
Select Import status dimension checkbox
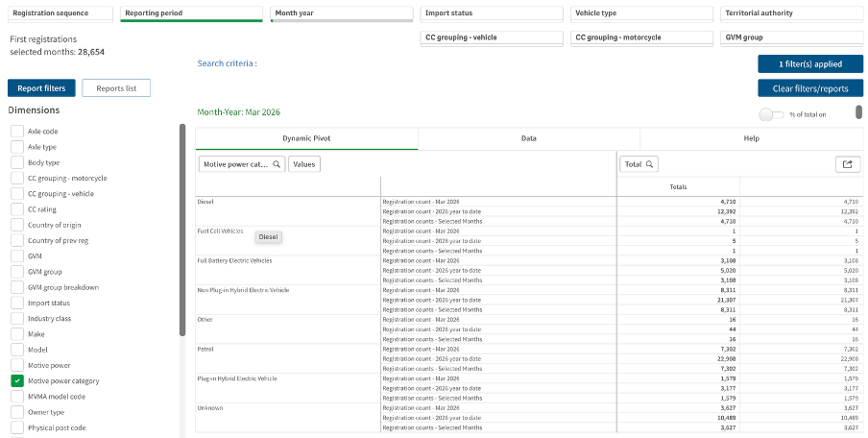(17, 303)
